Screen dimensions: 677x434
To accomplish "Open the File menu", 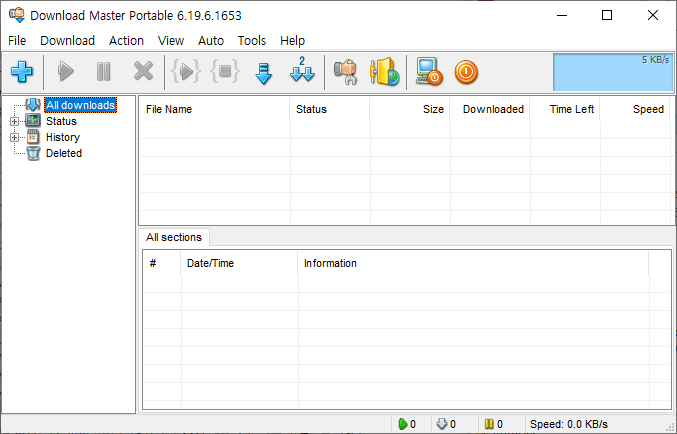I will pyautogui.click(x=17, y=41).
